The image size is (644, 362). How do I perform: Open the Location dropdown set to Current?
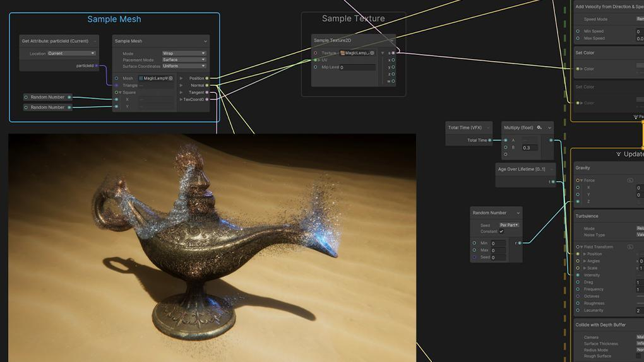pos(71,54)
